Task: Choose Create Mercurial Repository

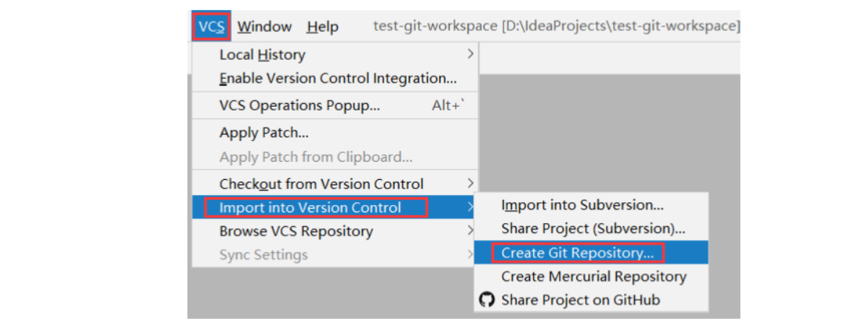Action: click(x=594, y=276)
